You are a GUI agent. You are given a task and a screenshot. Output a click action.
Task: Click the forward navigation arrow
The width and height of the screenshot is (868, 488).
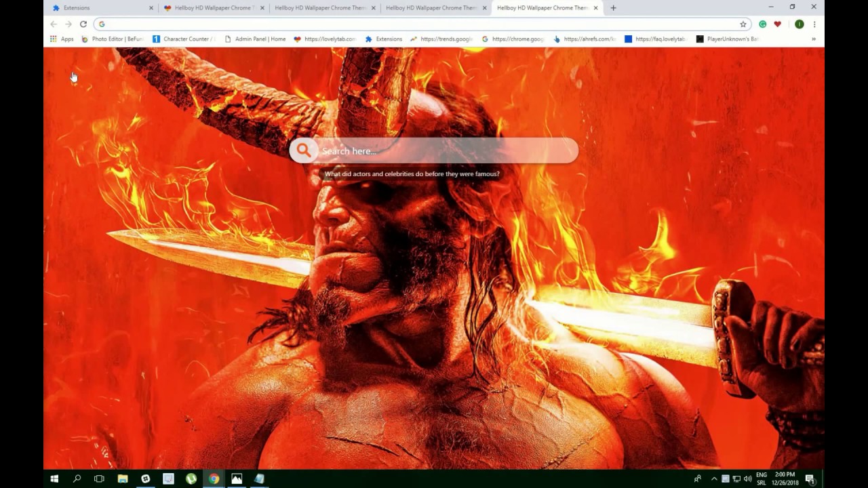pos(68,24)
